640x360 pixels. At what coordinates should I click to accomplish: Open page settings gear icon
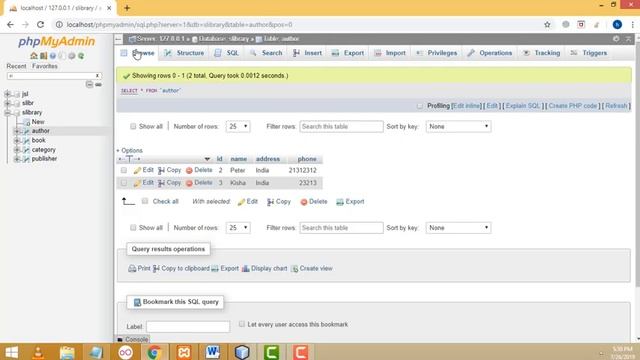click(x=616, y=39)
